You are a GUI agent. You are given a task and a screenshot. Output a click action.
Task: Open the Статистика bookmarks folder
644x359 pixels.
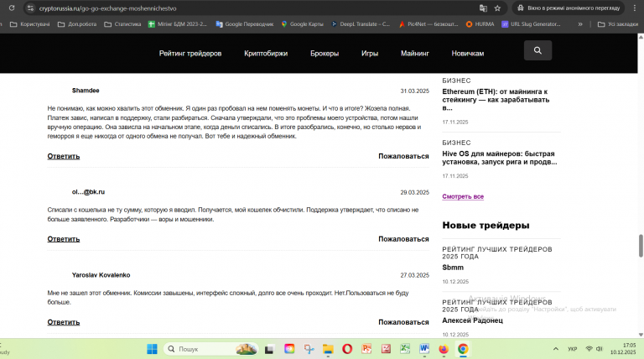point(122,24)
